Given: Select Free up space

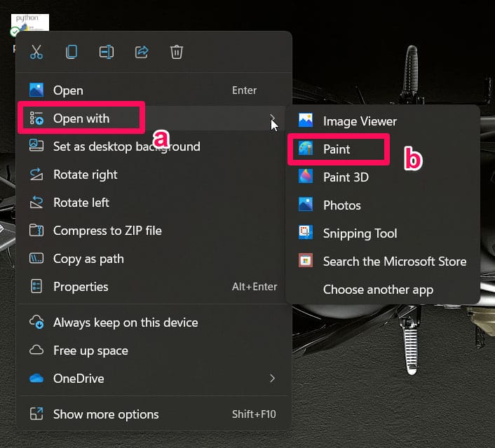Looking at the screenshot, I should click(154, 351).
